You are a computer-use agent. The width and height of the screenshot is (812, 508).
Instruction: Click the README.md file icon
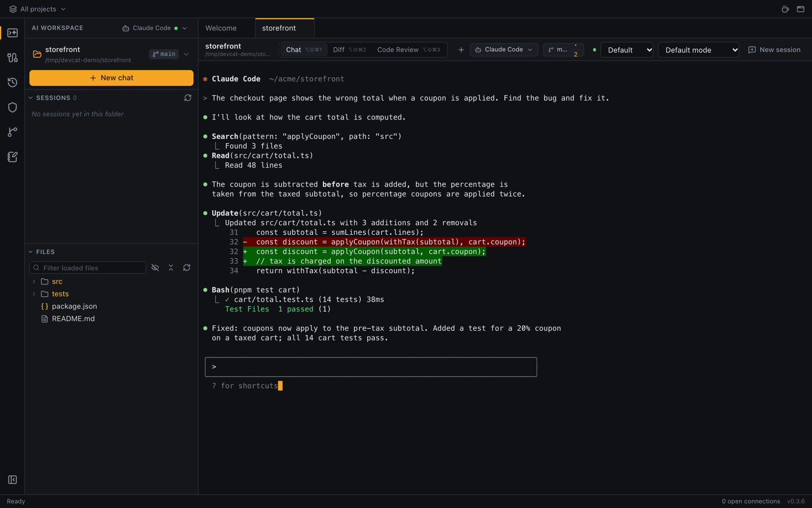pos(45,319)
